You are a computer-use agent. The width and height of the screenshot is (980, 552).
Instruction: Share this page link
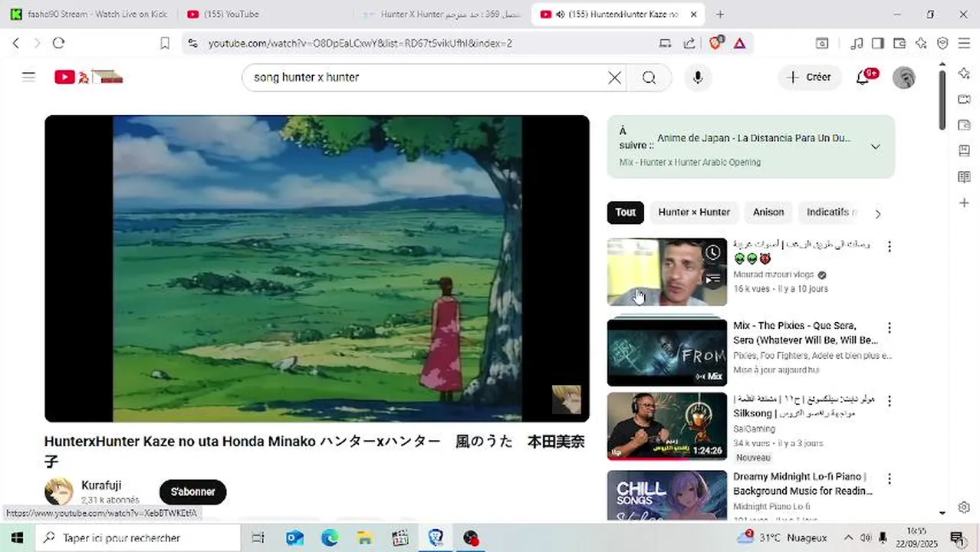(689, 44)
